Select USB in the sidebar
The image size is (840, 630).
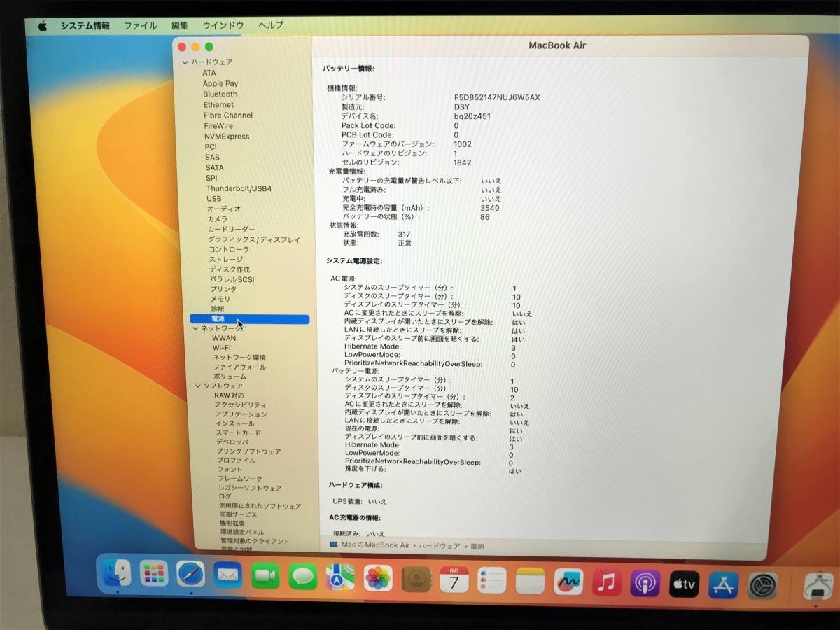(x=213, y=199)
